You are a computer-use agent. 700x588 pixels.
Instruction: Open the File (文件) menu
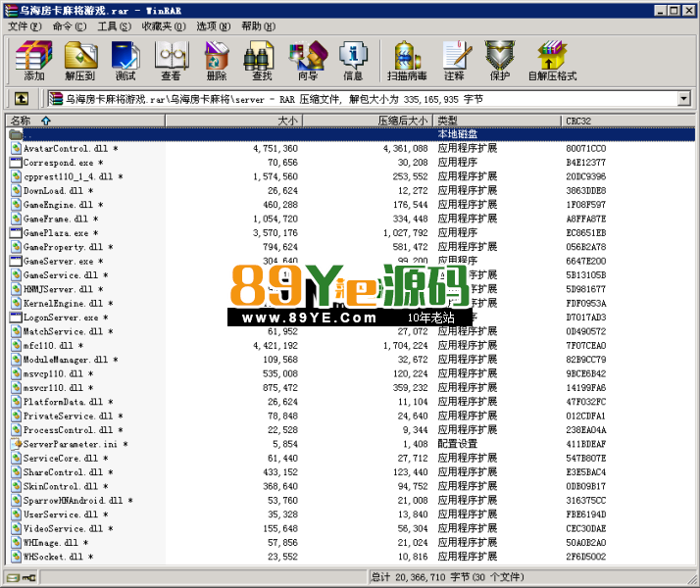tap(25, 26)
